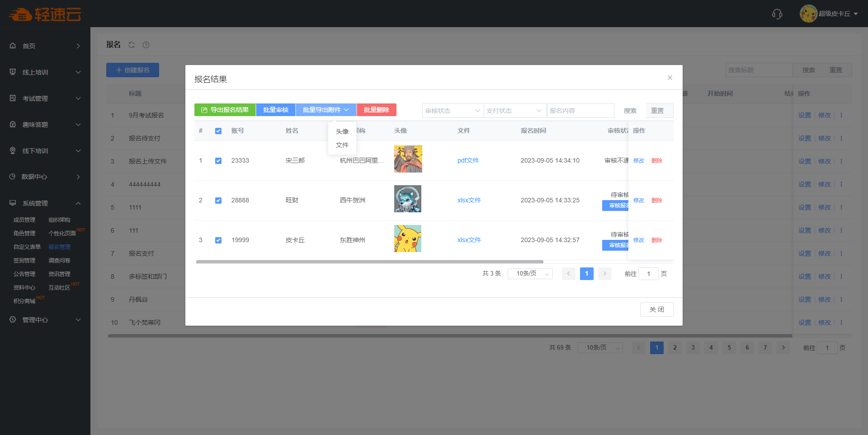Click the 首页 home icon in sidebar

13,46
